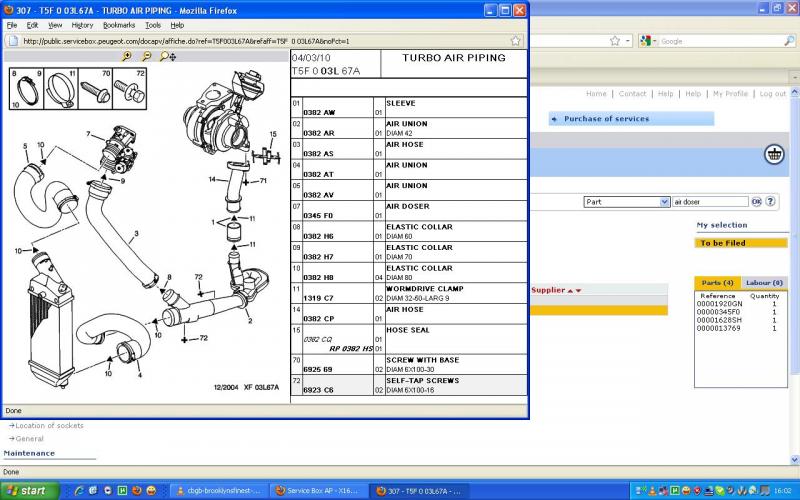The height and width of the screenshot is (500, 800).
Task: Switch to 307 - T5F 0 03L67A taskbar item
Action: [417, 491]
